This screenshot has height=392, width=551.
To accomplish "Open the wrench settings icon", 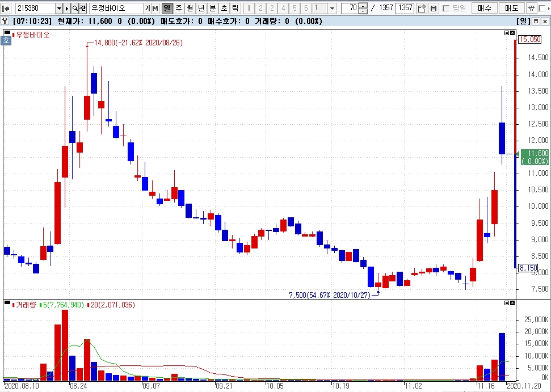I will click(5, 21).
